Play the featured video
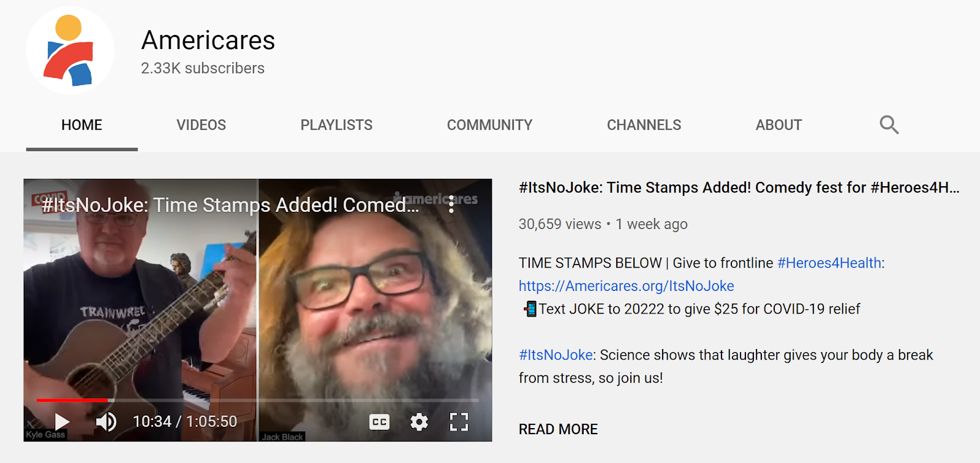Screen dimensions: 980x463 pos(62,421)
